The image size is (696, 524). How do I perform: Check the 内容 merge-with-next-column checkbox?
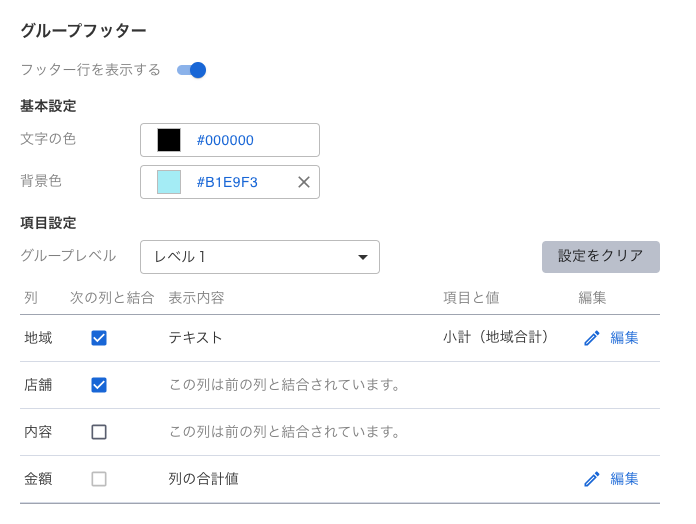pos(99,432)
